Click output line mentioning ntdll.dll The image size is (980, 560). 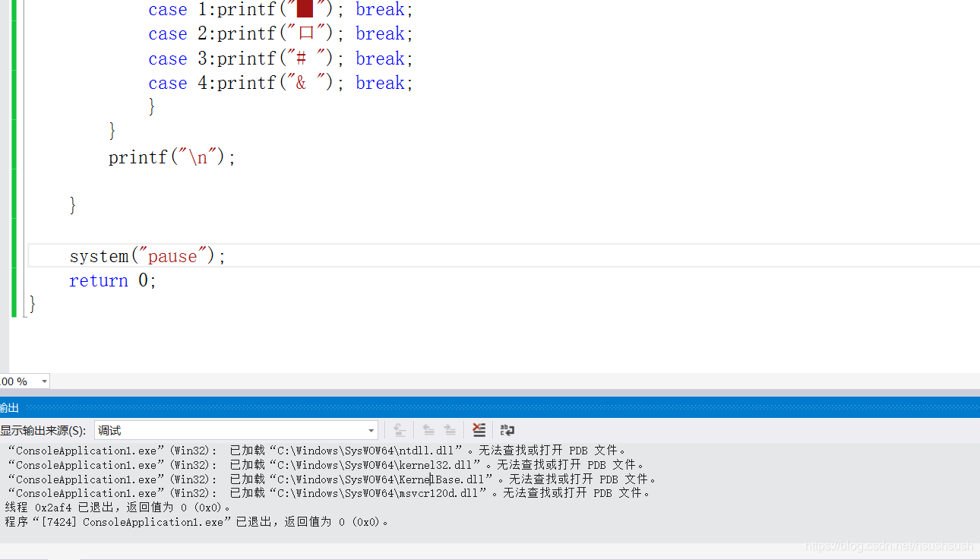click(x=318, y=451)
